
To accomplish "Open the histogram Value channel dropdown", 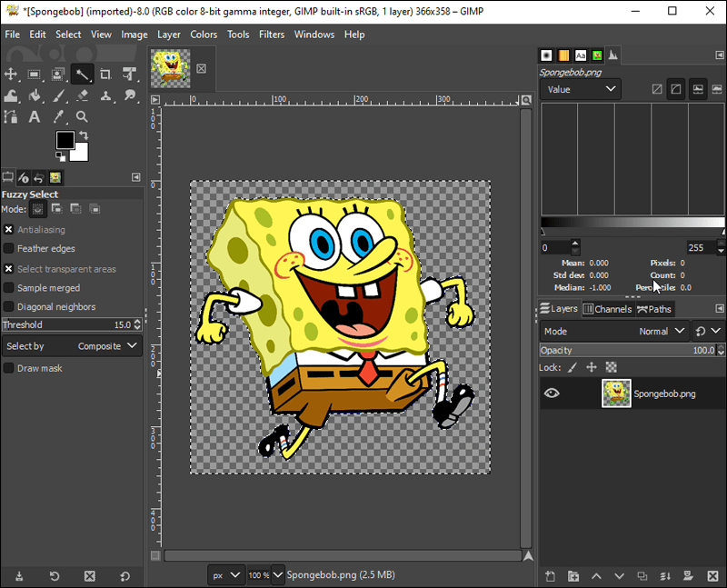I will [x=581, y=89].
